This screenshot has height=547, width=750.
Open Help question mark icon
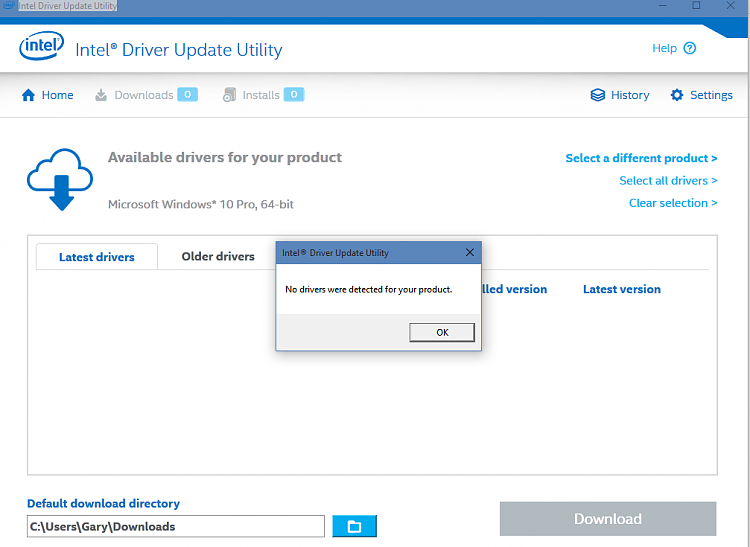[689, 48]
